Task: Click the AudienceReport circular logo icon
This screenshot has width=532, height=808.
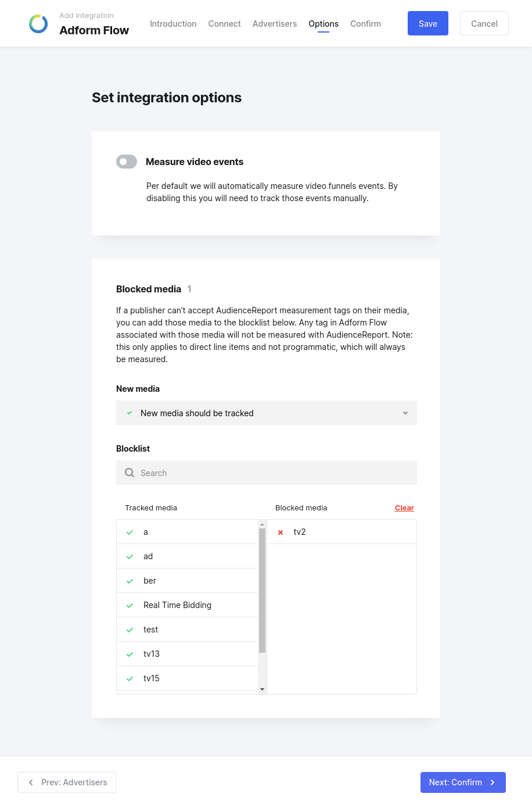Action: tap(38, 24)
